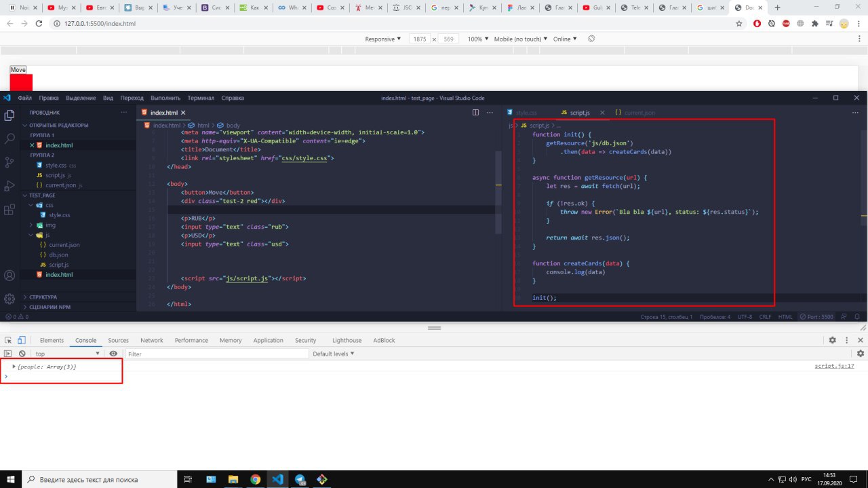This screenshot has height=488, width=868.
Task: Open Файл menu in VS Code
Action: [x=25, y=98]
